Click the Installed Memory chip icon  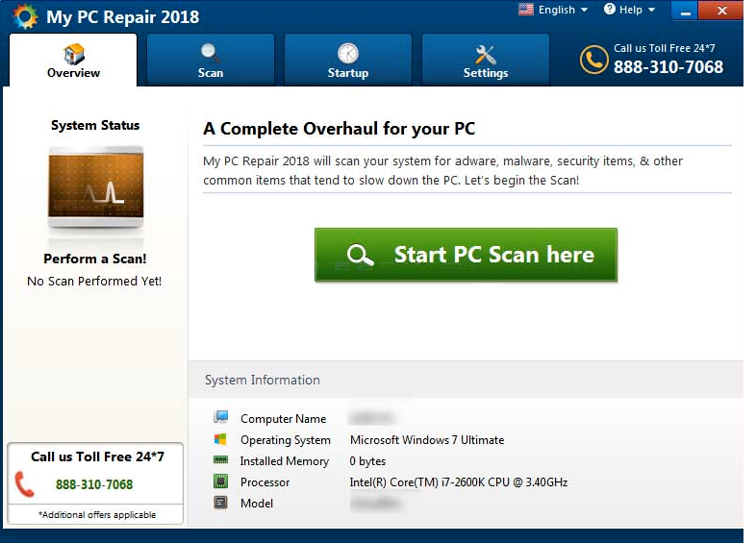click(221, 460)
